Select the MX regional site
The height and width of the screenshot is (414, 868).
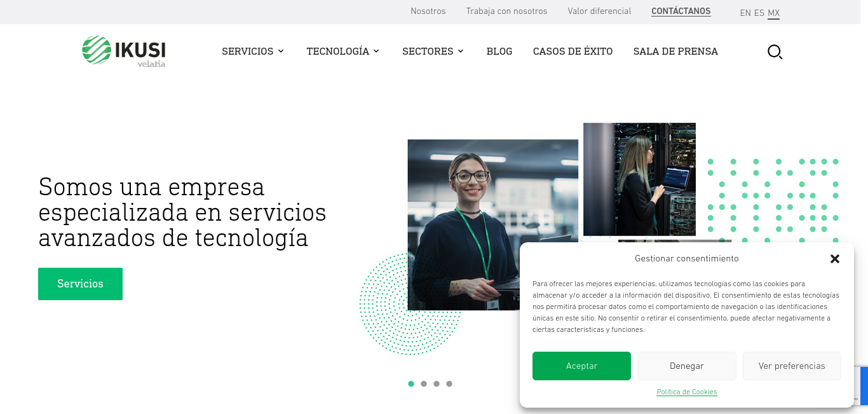[773, 13]
